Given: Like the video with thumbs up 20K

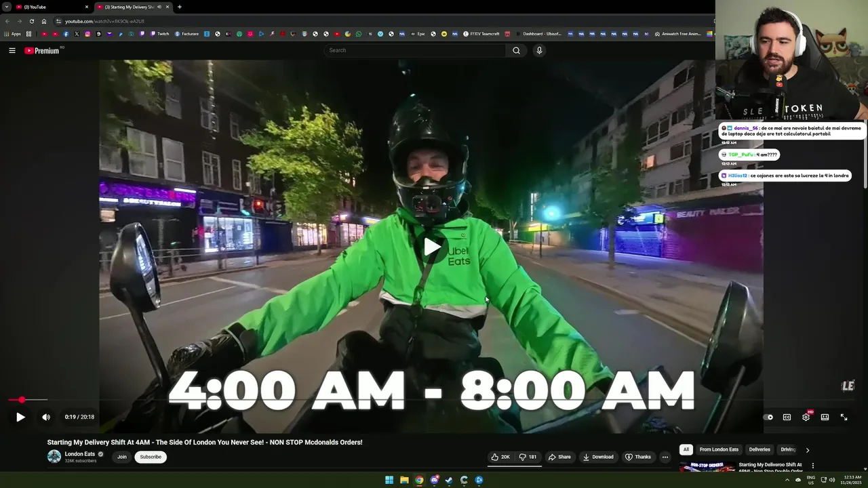Looking at the screenshot, I should click(x=500, y=457).
